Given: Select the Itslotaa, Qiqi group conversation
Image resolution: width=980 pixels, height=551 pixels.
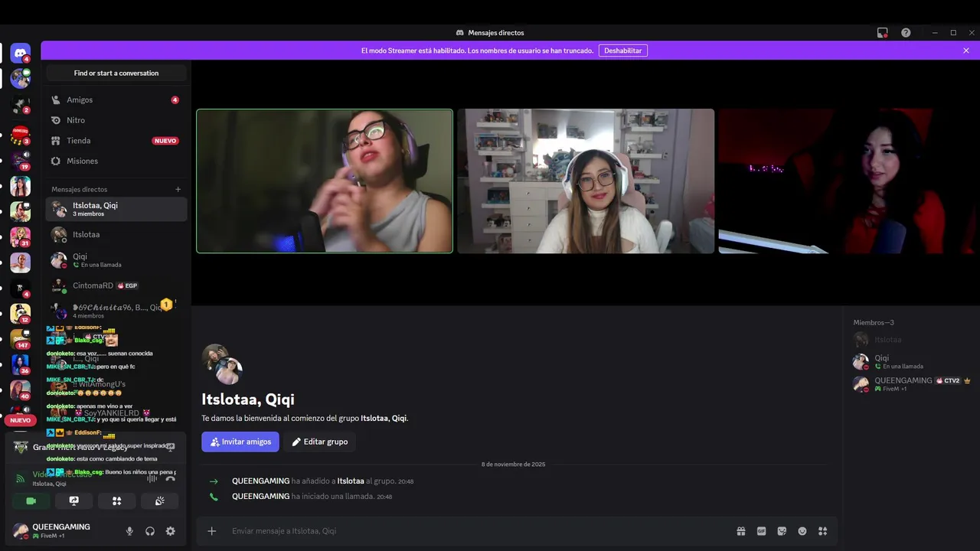Looking at the screenshot, I should click(x=116, y=210).
